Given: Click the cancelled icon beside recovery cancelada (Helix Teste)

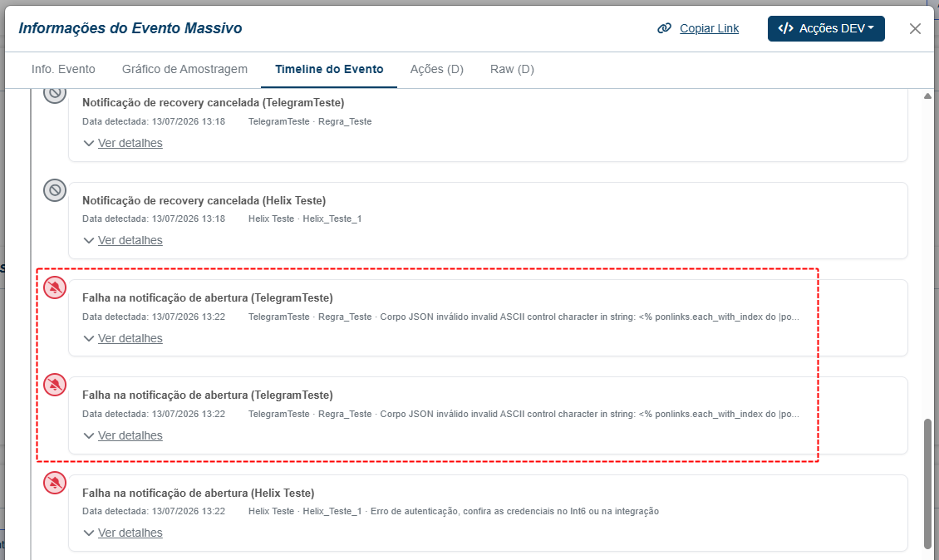Looking at the screenshot, I should pos(55,190).
